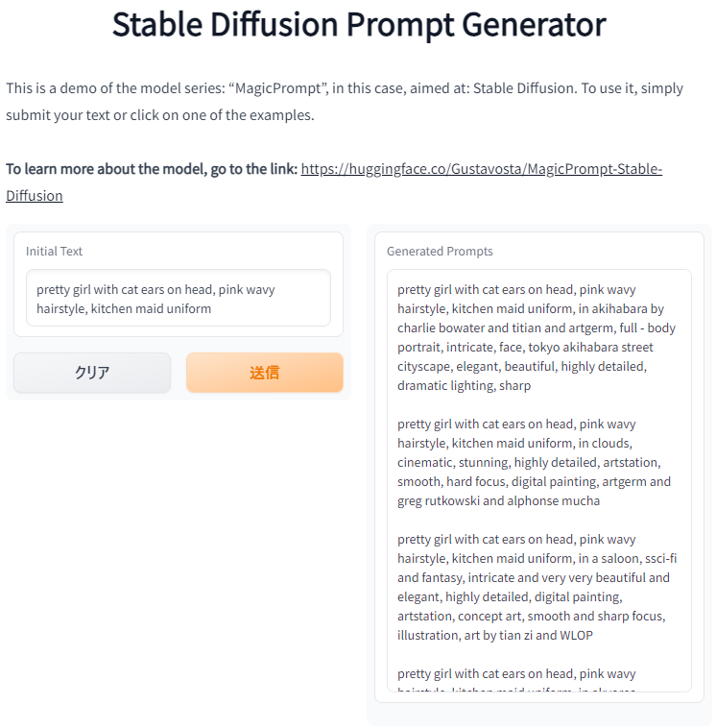Image resolution: width=716 pixels, height=728 pixels.
Task: Submit the text with the orange 送信 button
Action: (x=265, y=373)
